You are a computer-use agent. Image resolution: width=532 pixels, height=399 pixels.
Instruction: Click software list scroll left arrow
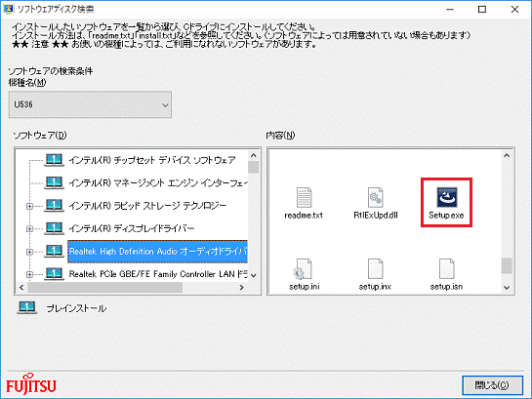coord(21,288)
